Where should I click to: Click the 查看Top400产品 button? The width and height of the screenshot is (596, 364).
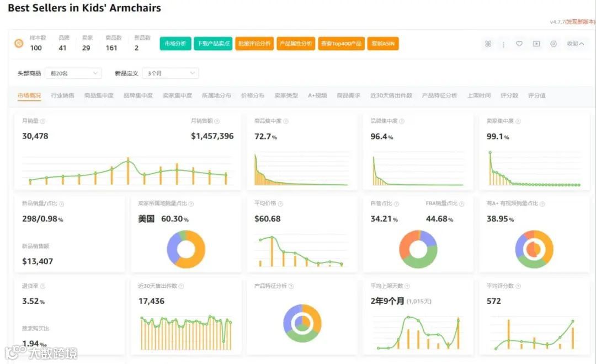[x=342, y=44]
